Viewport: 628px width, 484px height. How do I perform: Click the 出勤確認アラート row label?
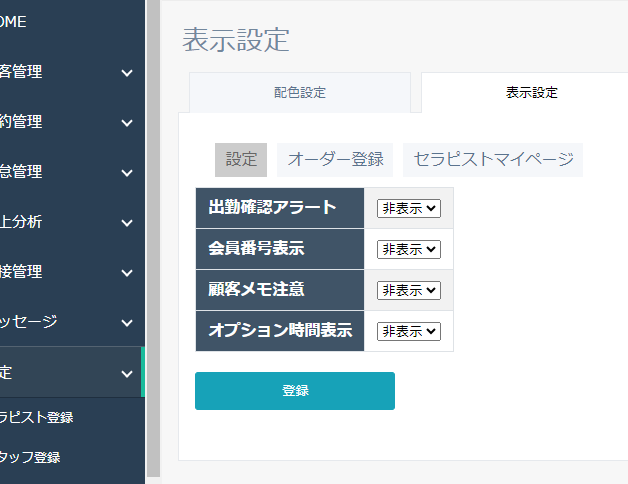click(x=273, y=208)
